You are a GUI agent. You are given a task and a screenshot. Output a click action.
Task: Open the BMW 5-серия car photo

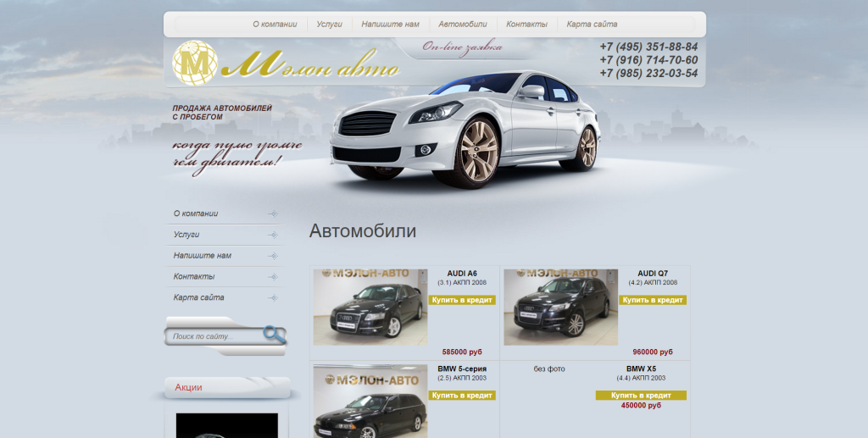tap(370, 401)
